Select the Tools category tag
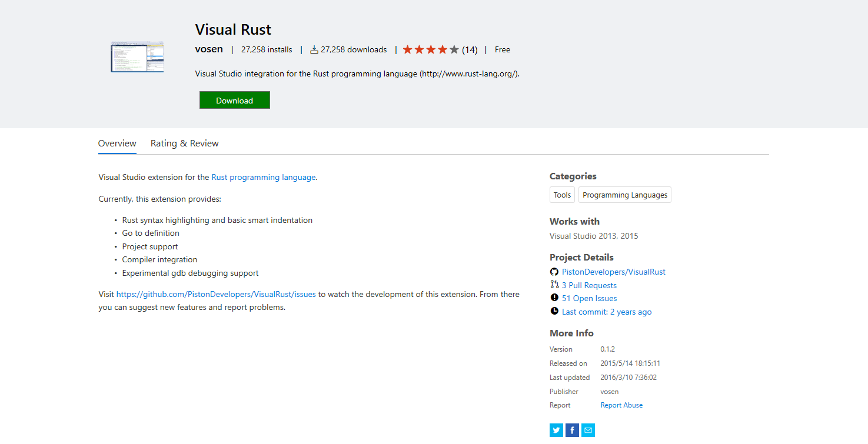 click(x=562, y=195)
